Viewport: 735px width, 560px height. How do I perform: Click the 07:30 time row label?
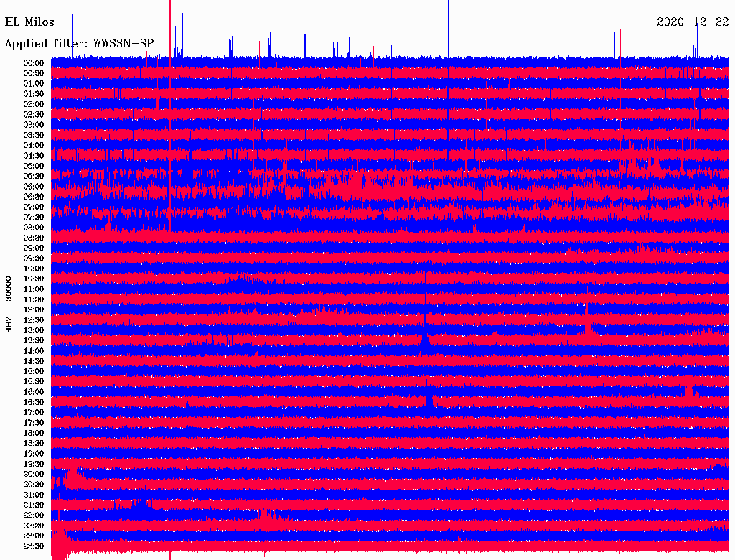tap(34, 217)
